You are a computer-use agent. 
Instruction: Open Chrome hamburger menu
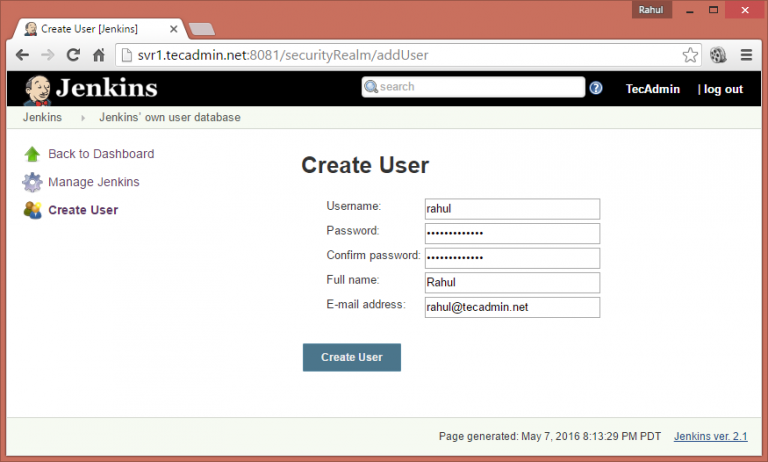[746, 55]
